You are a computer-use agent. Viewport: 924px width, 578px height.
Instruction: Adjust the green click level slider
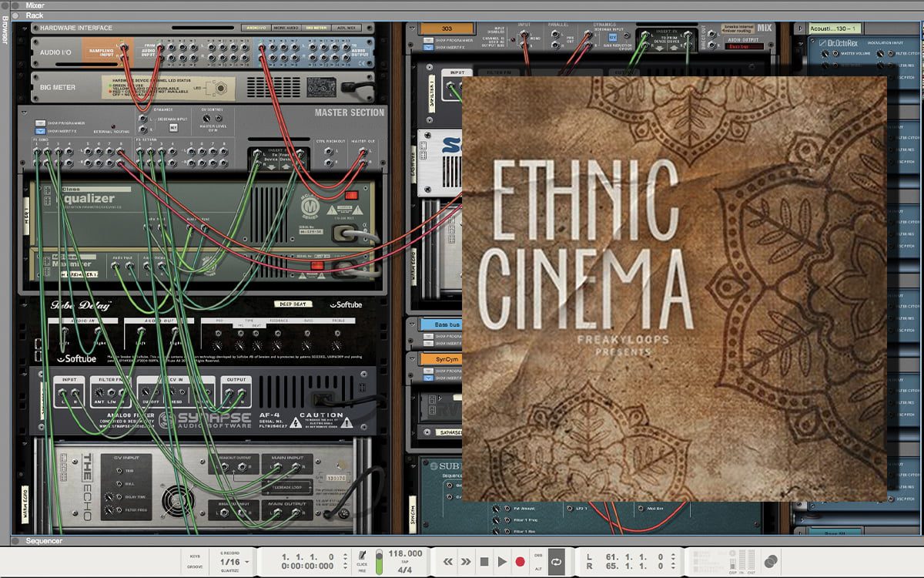[379, 561]
